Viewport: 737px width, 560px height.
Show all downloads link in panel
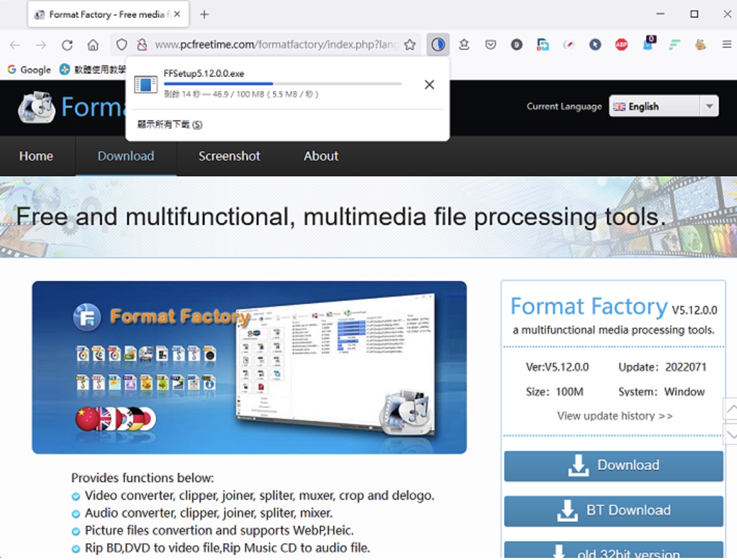pos(169,124)
